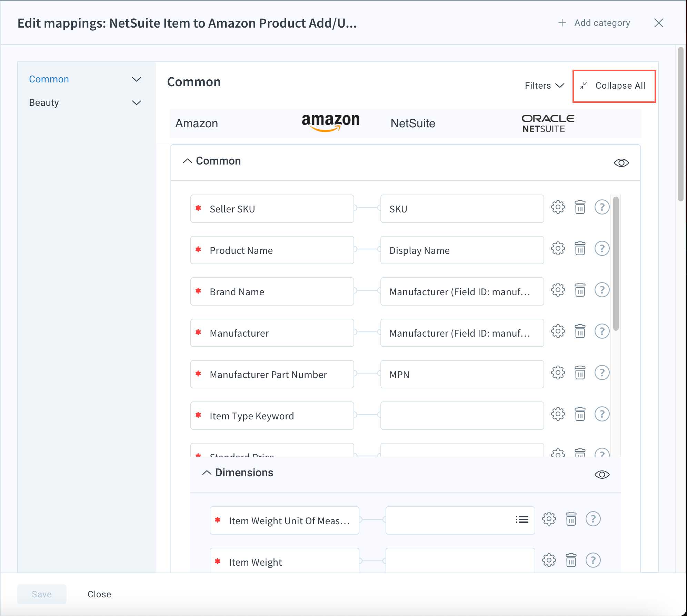Delete the Item Type Keyword mapping
This screenshot has width=687, height=616.
click(580, 414)
